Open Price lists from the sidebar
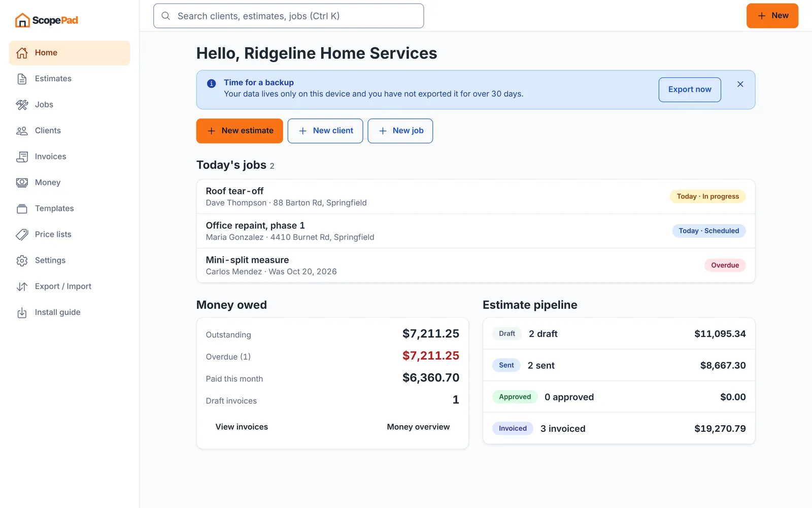This screenshot has width=812, height=508. click(70, 234)
